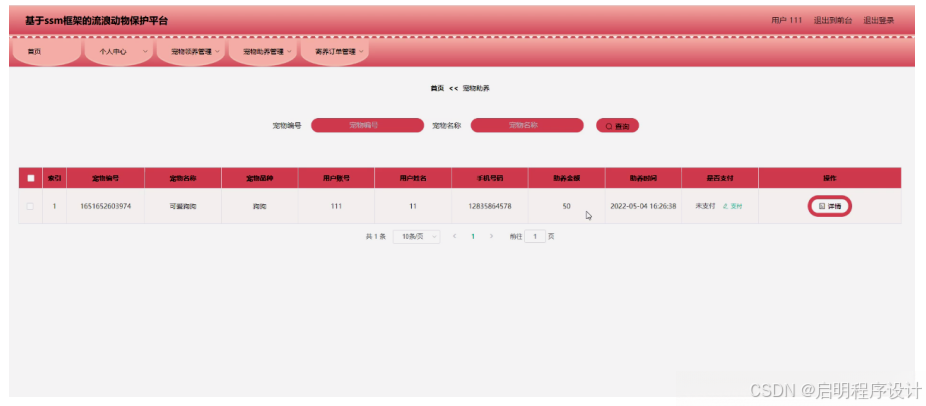Click the 支付 pay link in row 1
The height and width of the screenshot is (406, 926).
point(732,206)
